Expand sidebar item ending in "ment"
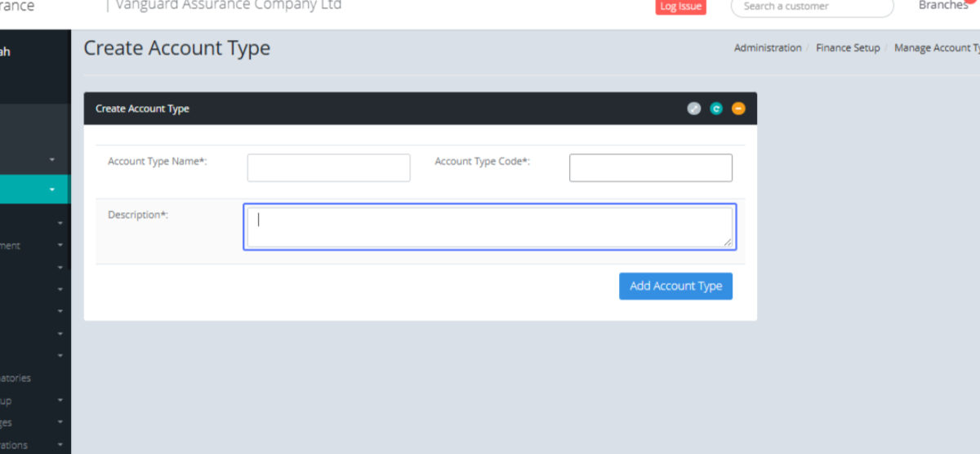This screenshot has width=980, height=454. pos(60,245)
